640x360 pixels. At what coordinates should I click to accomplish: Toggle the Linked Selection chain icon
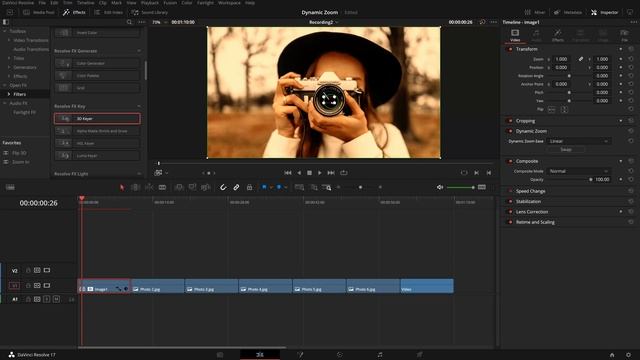(236, 187)
